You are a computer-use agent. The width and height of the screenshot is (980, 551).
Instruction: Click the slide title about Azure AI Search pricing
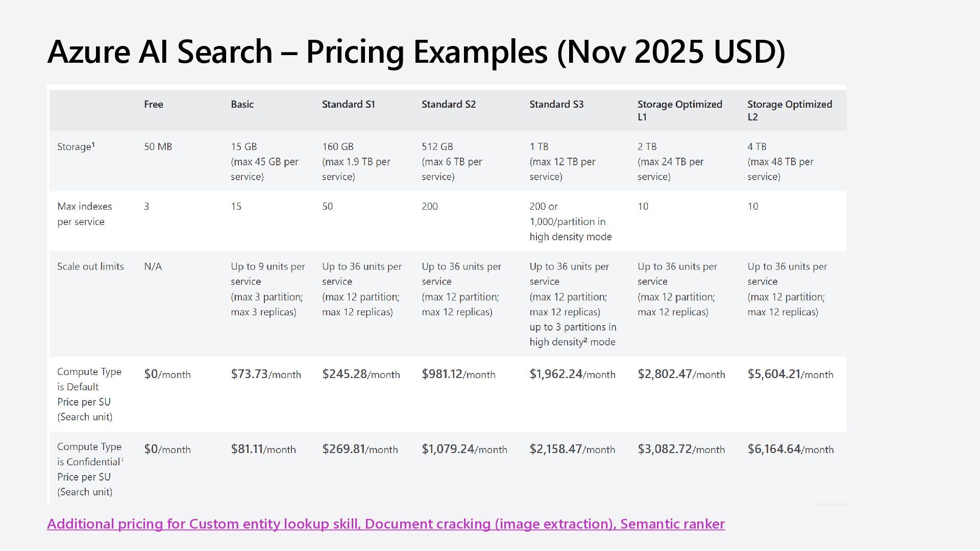[x=416, y=52]
